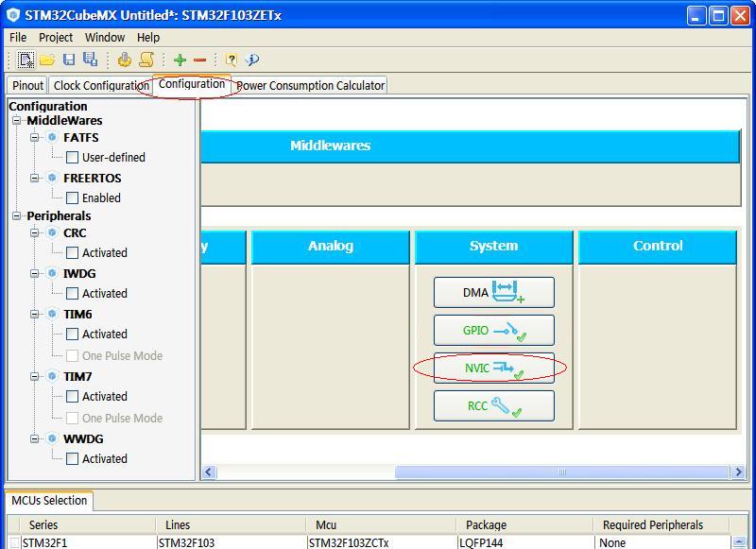Collapse the TIM7 tree node
Viewport: 756px width, 549px height.
click(x=34, y=376)
